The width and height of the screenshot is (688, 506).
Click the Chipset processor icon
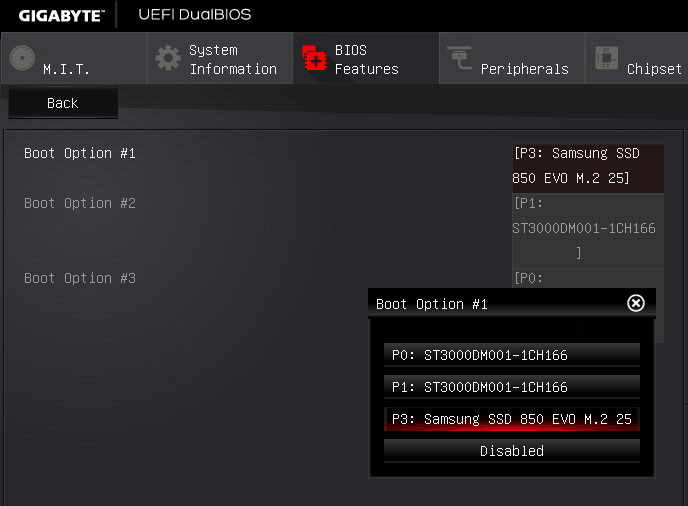click(x=606, y=57)
